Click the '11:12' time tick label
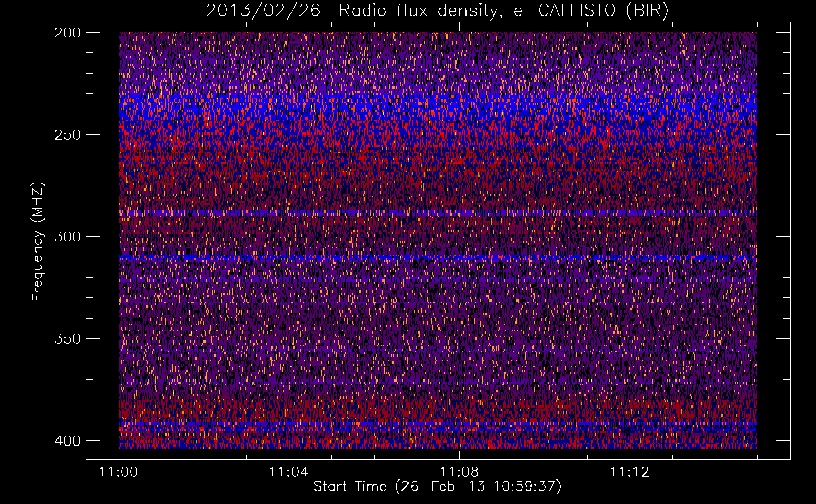816x504 pixels. (630, 472)
